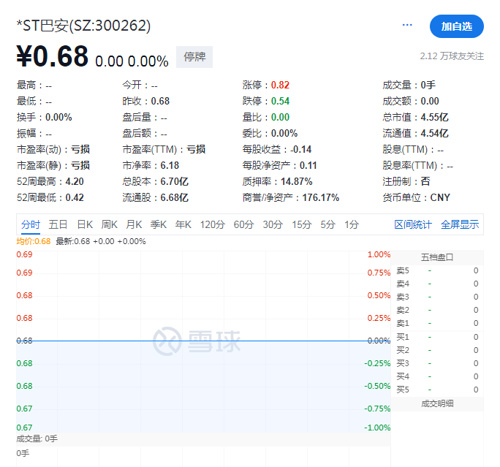Click the 加自选 button
This screenshot has width=500, height=467.
457,26
